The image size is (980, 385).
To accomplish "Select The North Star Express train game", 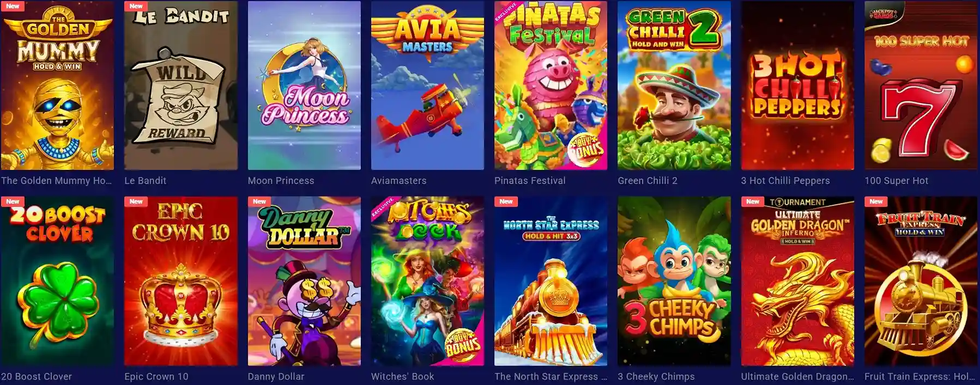I will point(551,281).
